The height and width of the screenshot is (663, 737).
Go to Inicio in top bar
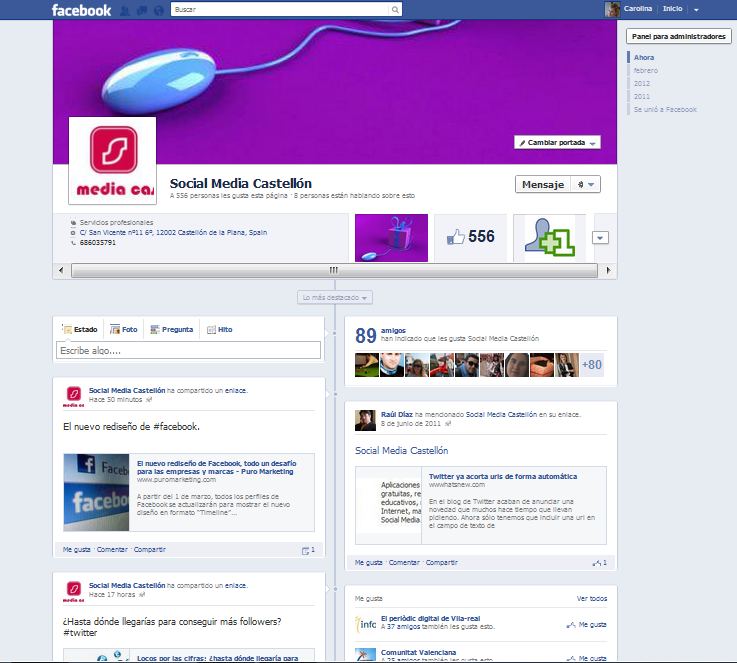(x=673, y=8)
